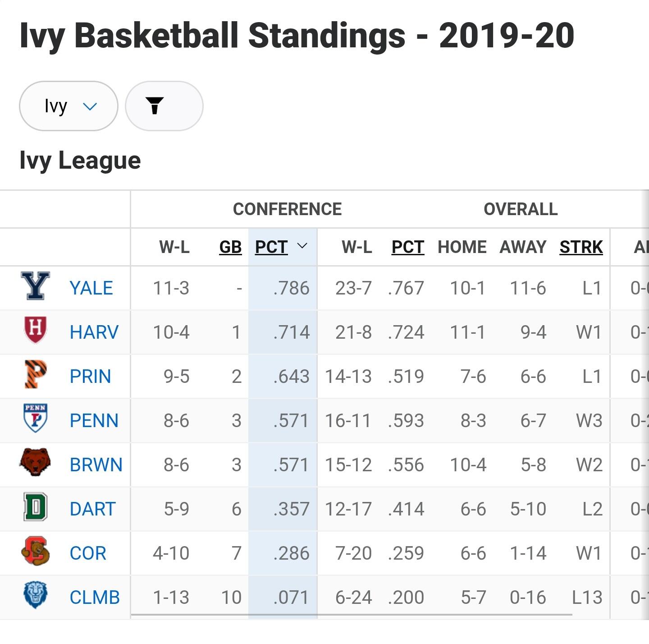Viewport: 649px width, 644px height.
Task: Open the YALE team link
Action: click(91, 288)
